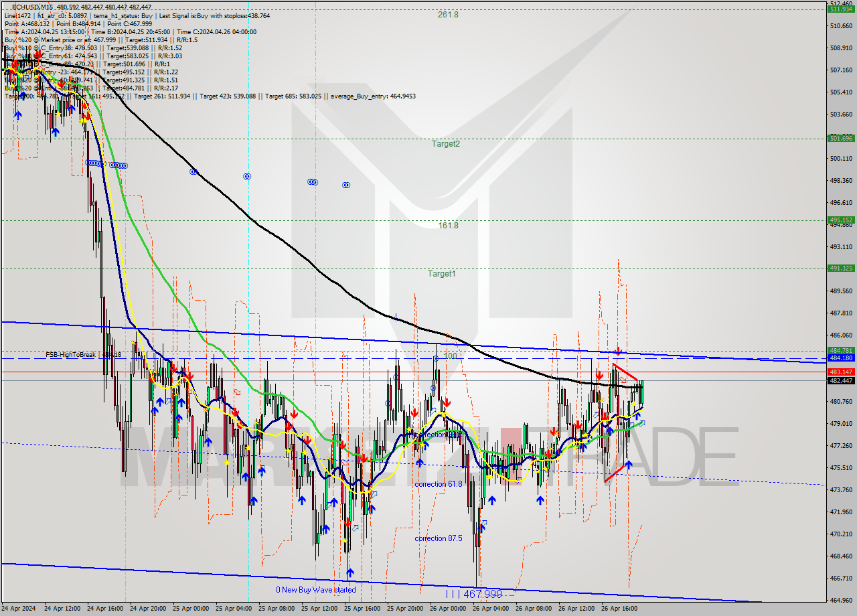
Task: Click the '25 Apr 08:00' time axis label
Action: pos(278,609)
